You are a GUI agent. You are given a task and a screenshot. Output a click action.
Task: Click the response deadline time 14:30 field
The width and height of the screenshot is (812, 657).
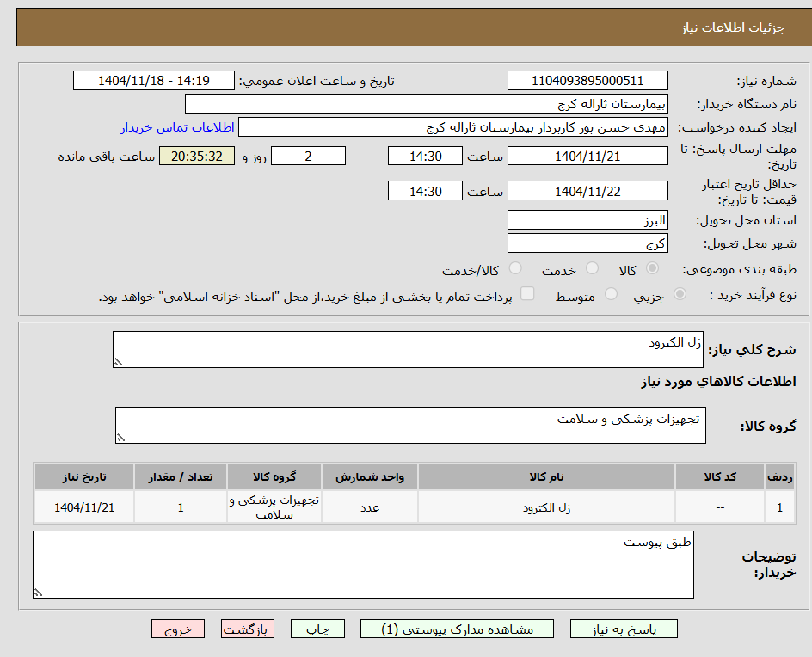[x=425, y=156]
